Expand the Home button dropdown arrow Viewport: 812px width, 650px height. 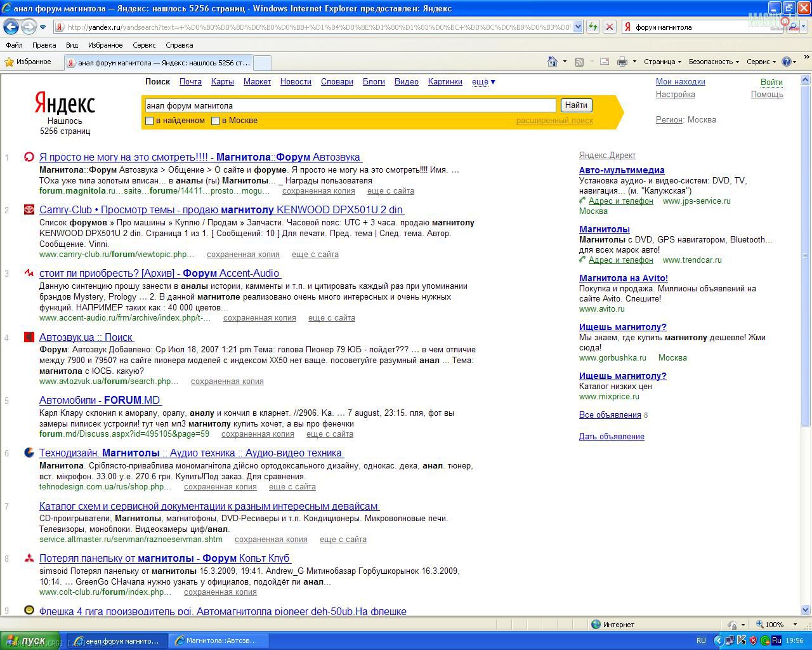tap(565, 62)
